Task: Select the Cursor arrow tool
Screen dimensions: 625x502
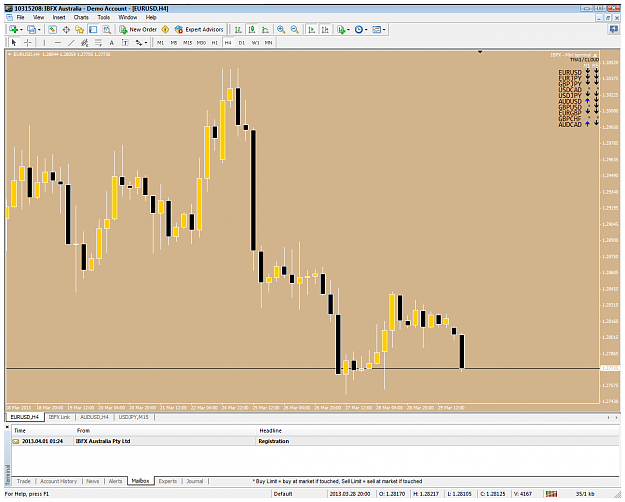Action: 14,42
